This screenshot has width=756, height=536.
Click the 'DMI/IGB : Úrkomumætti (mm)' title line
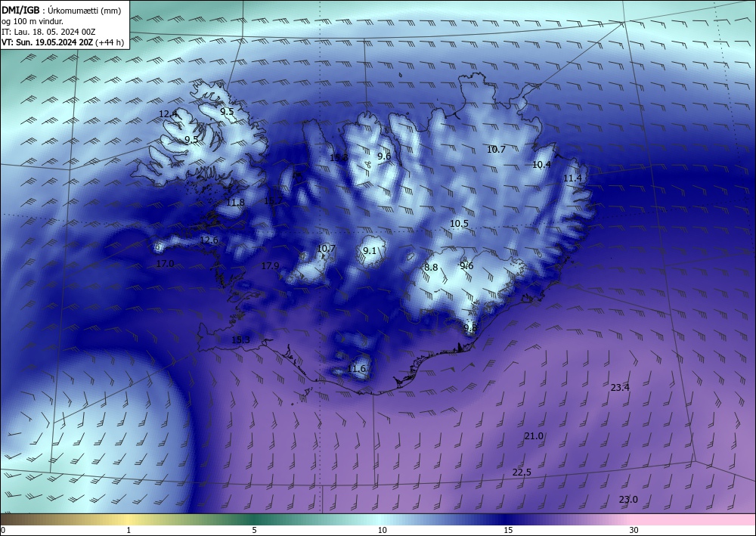pos(61,10)
